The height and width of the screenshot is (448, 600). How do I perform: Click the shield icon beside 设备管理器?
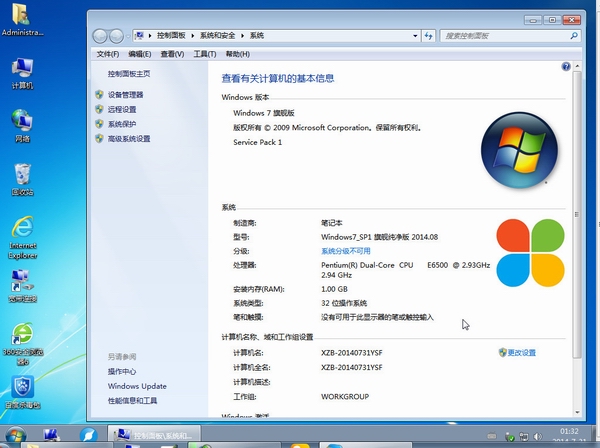99,94
